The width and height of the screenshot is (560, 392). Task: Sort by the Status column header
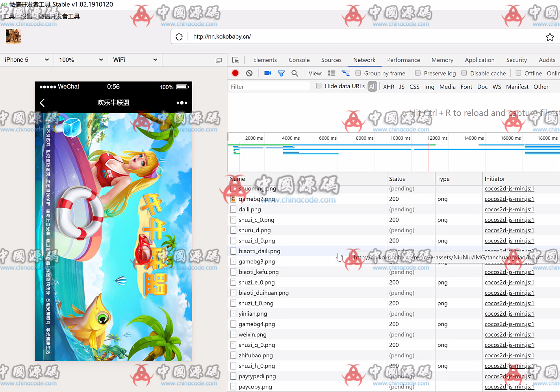pos(411,179)
